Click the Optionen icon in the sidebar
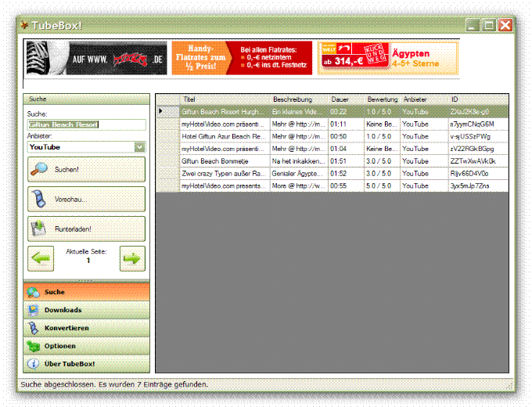Image resolution: width=532 pixels, height=407 pixels. [33, 346]
